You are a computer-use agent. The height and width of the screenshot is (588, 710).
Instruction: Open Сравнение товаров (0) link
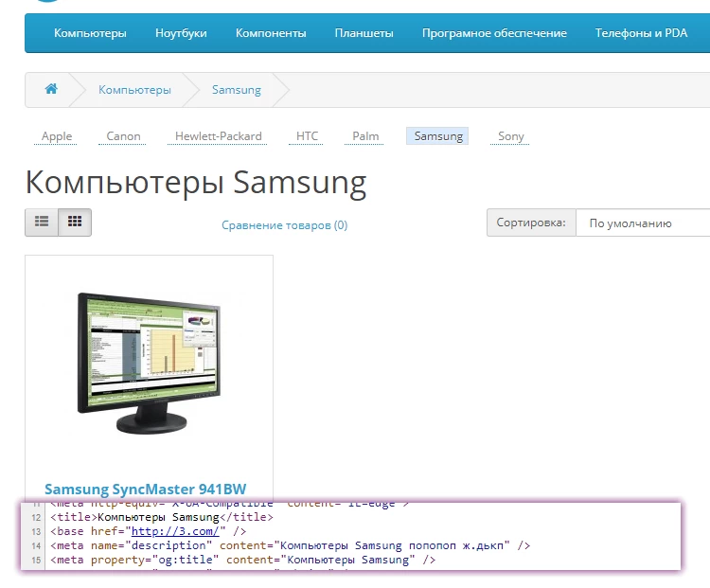point(284,225)
